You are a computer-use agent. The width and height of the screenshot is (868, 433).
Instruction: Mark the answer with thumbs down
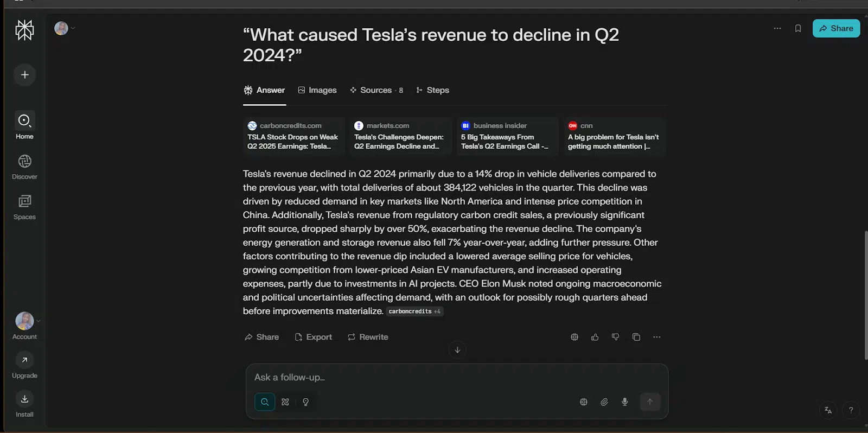click(x=616, y=337)
